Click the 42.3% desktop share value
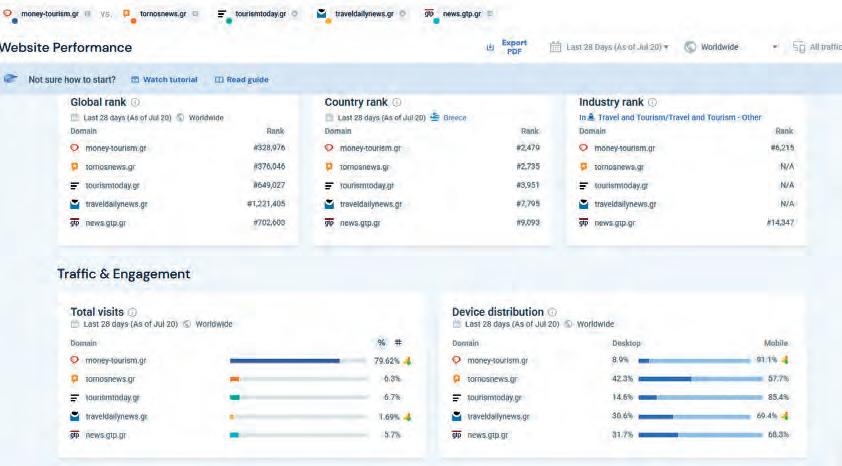842x466 pixels. pos(622,378)
